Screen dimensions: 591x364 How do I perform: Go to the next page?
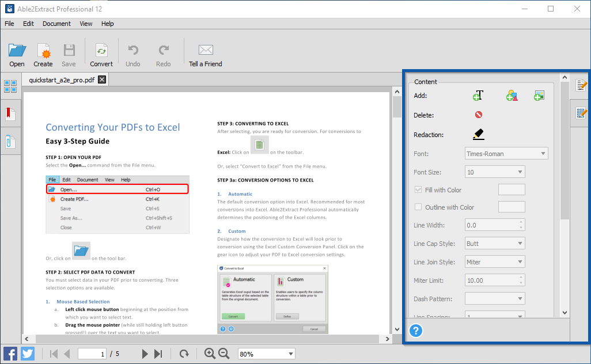145,354
